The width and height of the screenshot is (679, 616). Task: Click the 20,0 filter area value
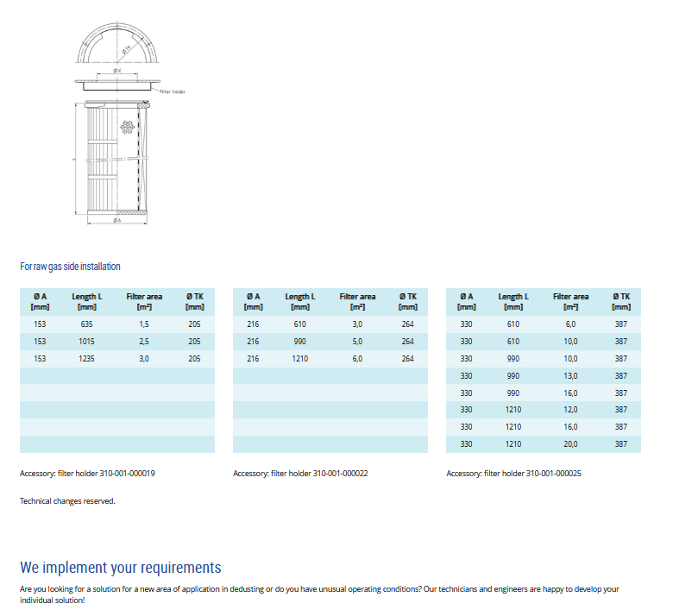(x=570, y=443)
